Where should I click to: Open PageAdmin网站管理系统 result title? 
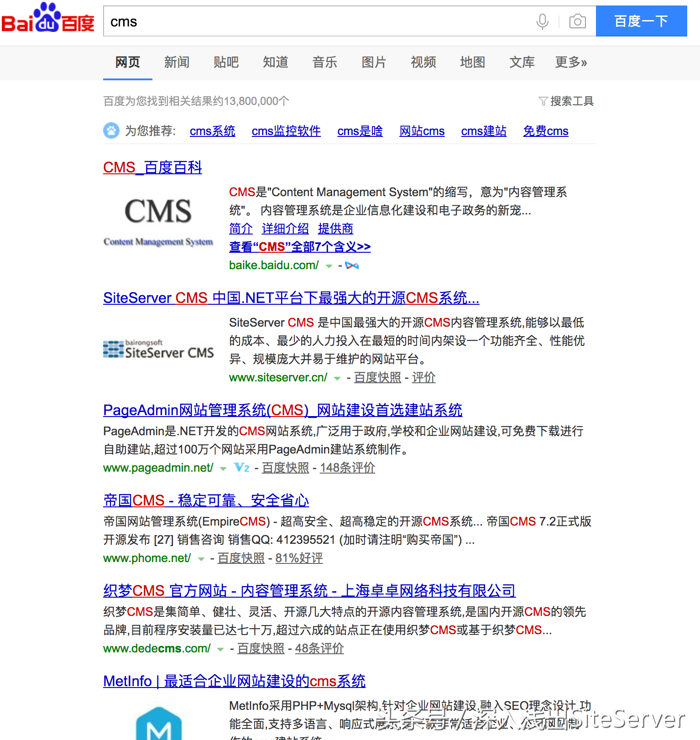(283, 410)
